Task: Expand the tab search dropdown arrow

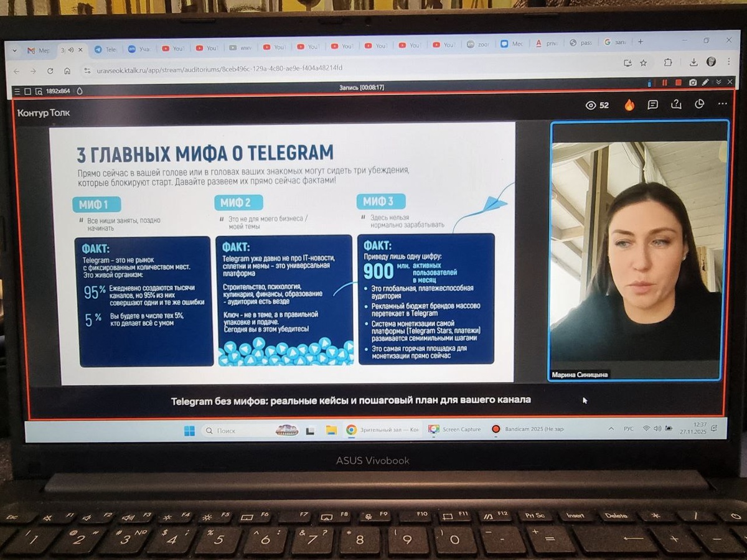Action: coord(15,51)
